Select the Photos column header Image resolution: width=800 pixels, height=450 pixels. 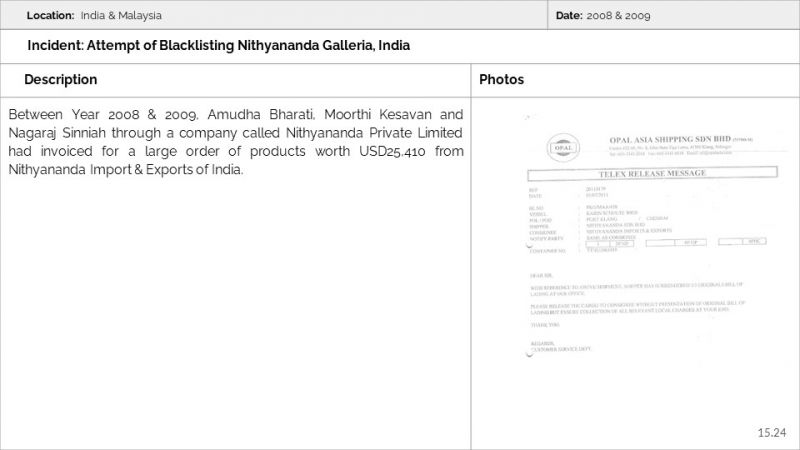[501, 80]
